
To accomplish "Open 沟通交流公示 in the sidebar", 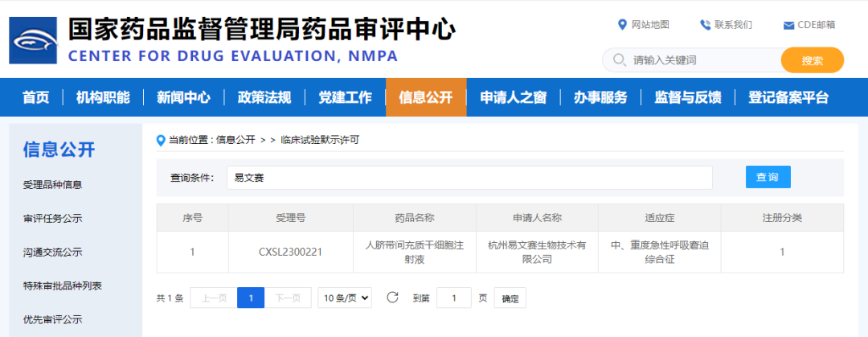I will pos(52,253).
